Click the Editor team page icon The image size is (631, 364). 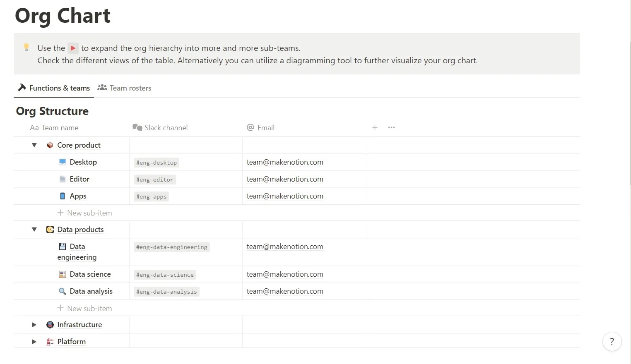click(x=63, y=179)
